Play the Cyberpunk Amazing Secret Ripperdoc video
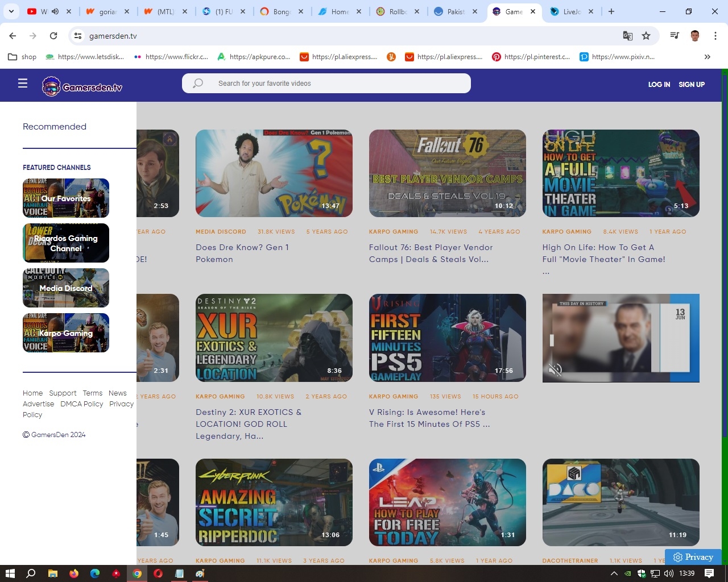Screen dimensions: 728x582 (274, 502)
